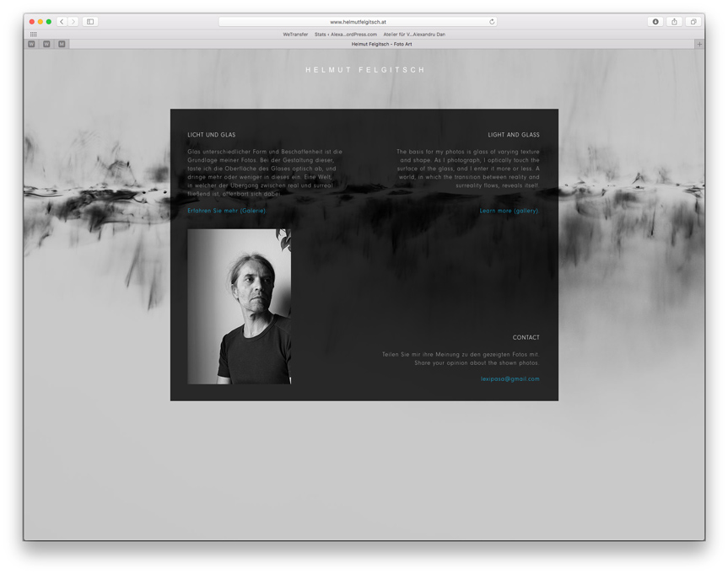Image resolution: width=728 pixels, height=574 pixels.
Task: Open the Safari downloads list
Action: (x=655, y=22)
